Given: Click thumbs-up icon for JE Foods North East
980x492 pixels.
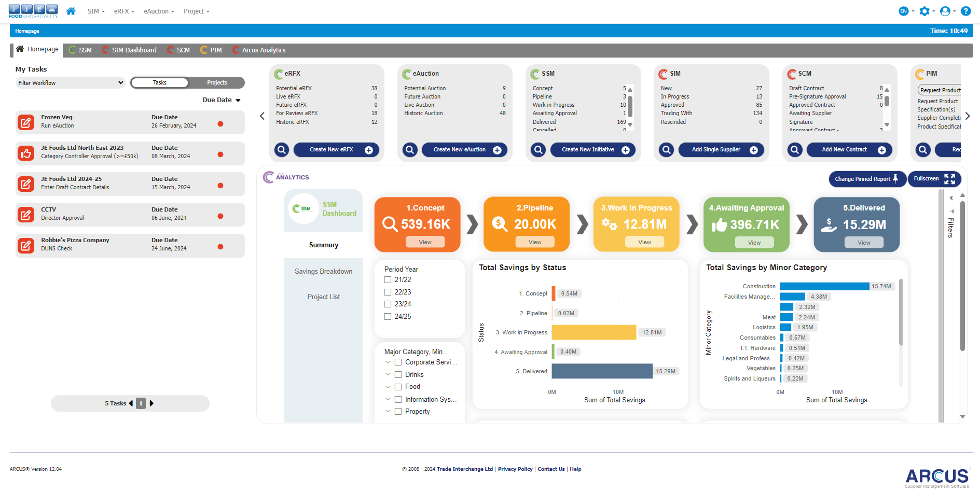Looking at the screenshot, I should coord(25,153).
